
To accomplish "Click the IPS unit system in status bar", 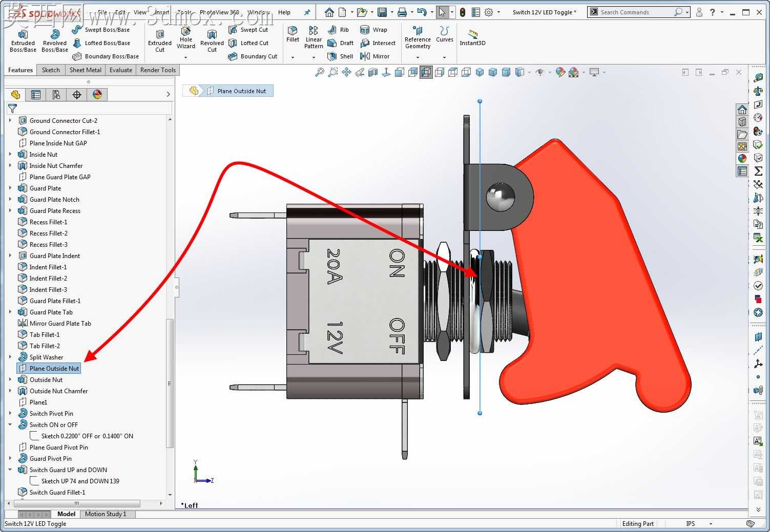I will [691, 523].
